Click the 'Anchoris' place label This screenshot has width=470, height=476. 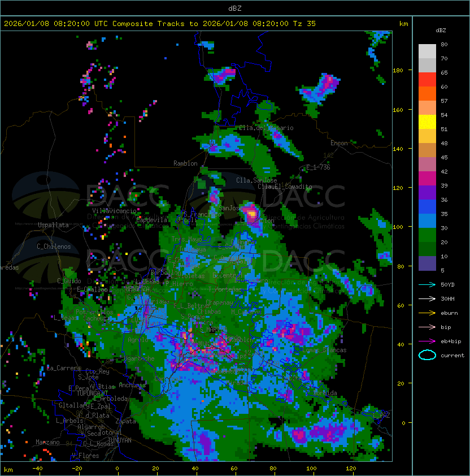click(132, 385)
